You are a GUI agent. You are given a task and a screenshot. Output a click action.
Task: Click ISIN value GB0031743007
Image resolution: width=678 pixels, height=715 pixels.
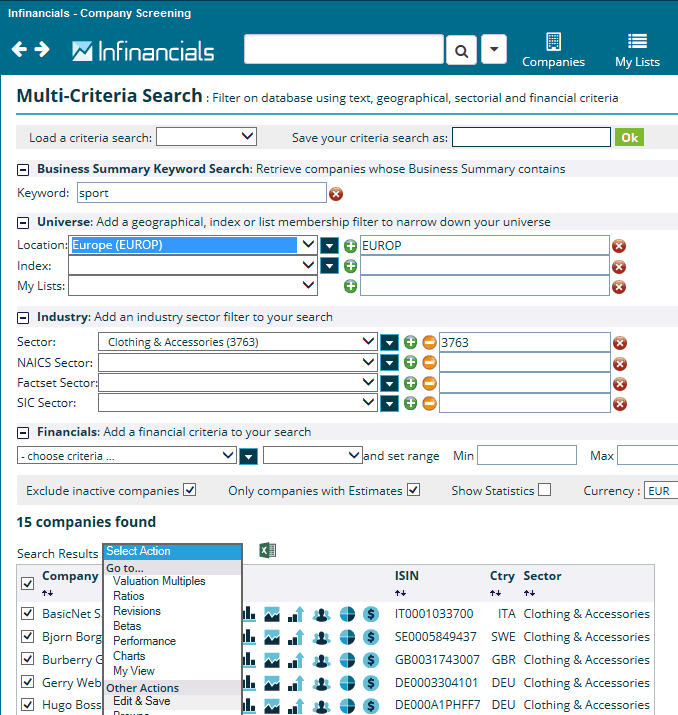(437, 660)
